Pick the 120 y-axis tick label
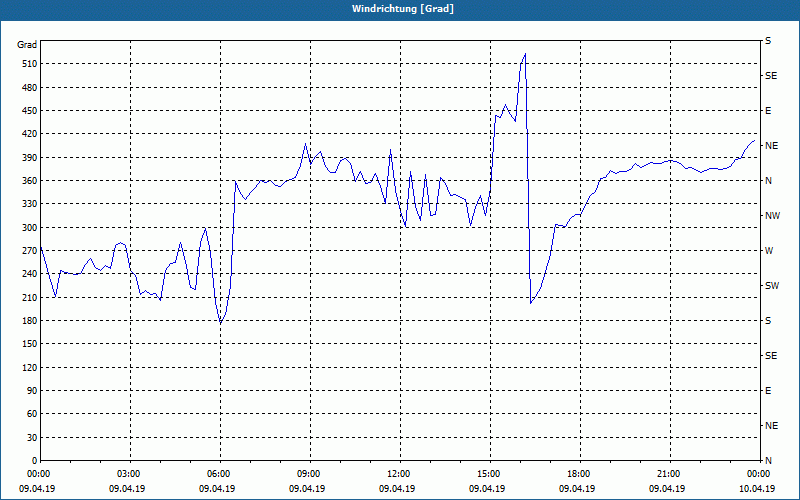 pos(30,367)
